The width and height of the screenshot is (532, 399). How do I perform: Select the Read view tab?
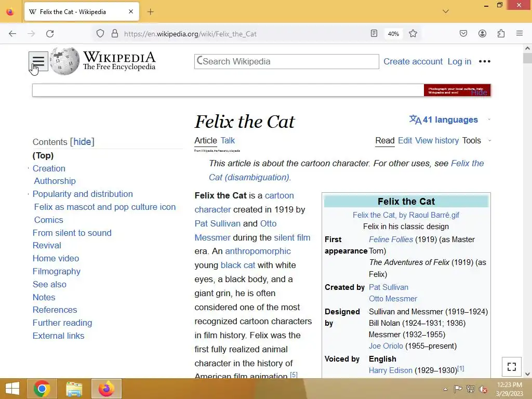[x=385, y=140]
